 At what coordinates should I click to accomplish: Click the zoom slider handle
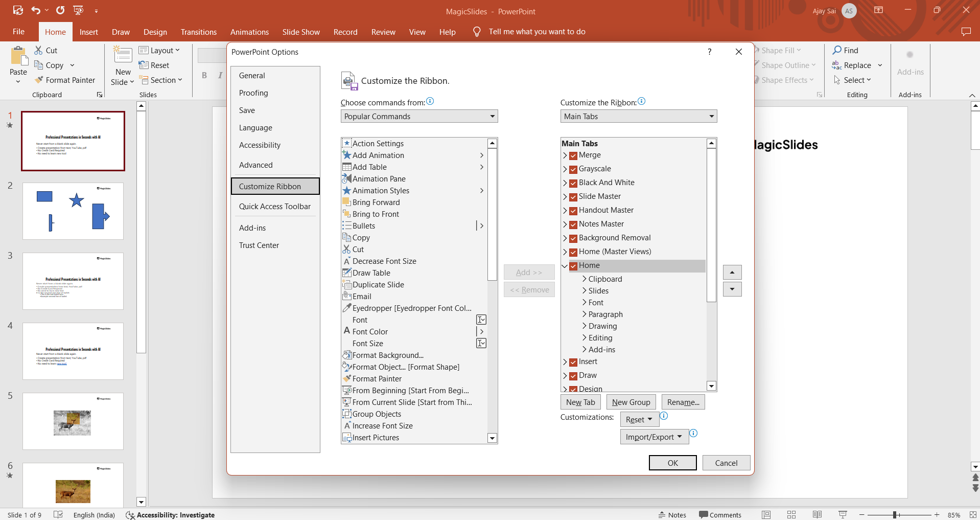(x=895, y=515)
